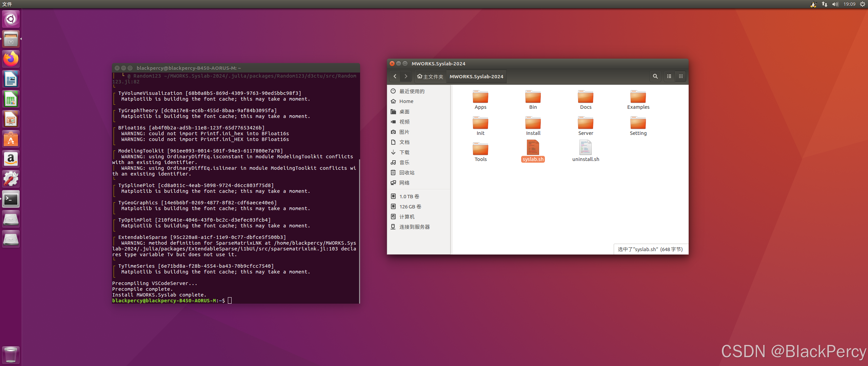
Task: Open the volume indicator in the top panel
Action: tap(835, 4)
